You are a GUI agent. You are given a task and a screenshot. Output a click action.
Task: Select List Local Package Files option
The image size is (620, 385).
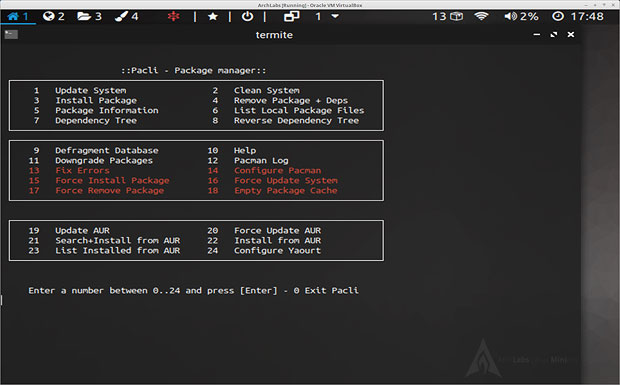point(299,110)
